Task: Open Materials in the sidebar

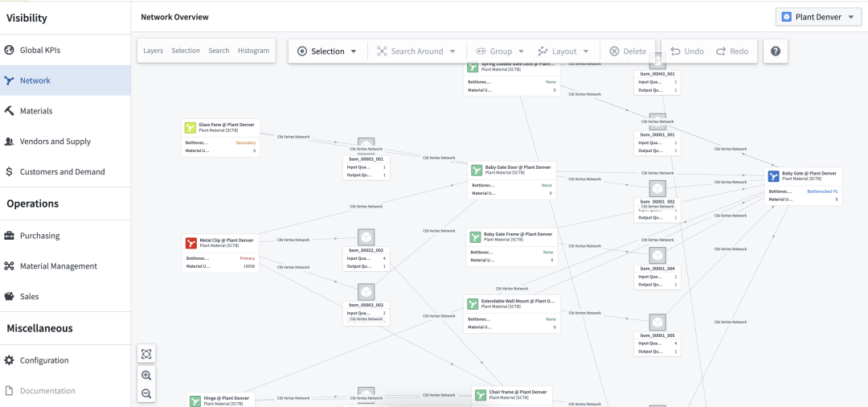Action: (36, 111)
